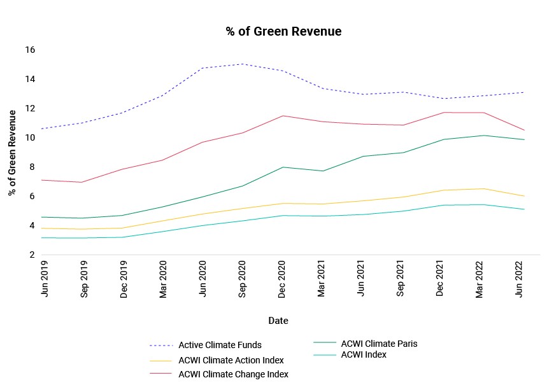554x392 pixels.
Task: Click the Jun 2022 x-axis label
Action: coord(519,279)
